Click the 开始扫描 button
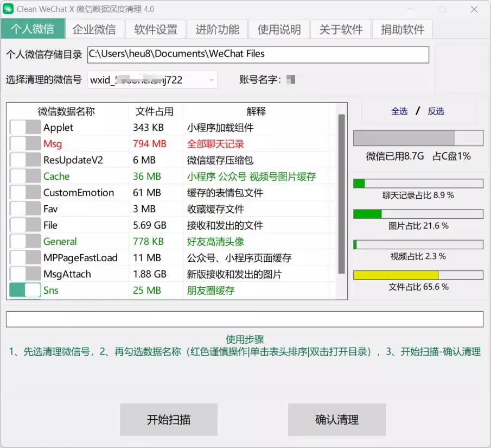Screen dimensions: 491x448 (x=169, y=419)
